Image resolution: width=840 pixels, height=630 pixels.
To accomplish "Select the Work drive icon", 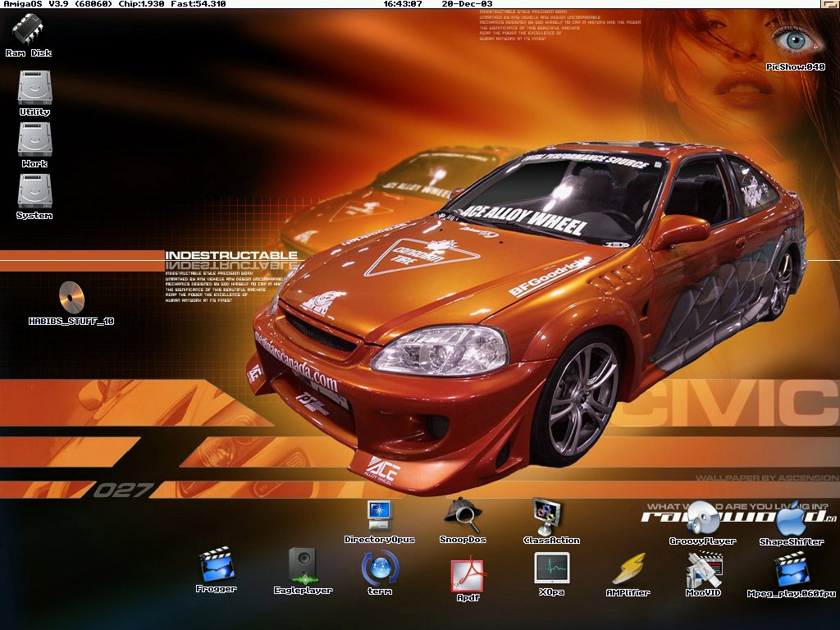I will pos(34,139).
